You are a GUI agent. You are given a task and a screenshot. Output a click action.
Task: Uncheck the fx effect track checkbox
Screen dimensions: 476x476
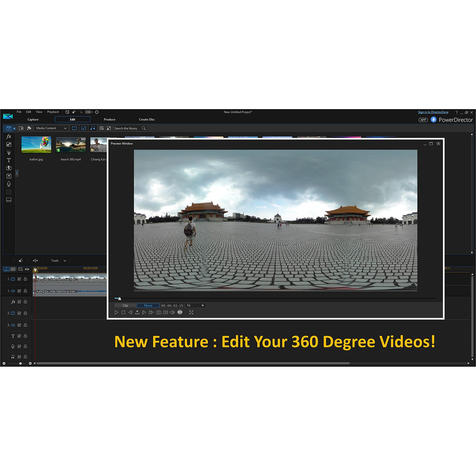[19, 302]
